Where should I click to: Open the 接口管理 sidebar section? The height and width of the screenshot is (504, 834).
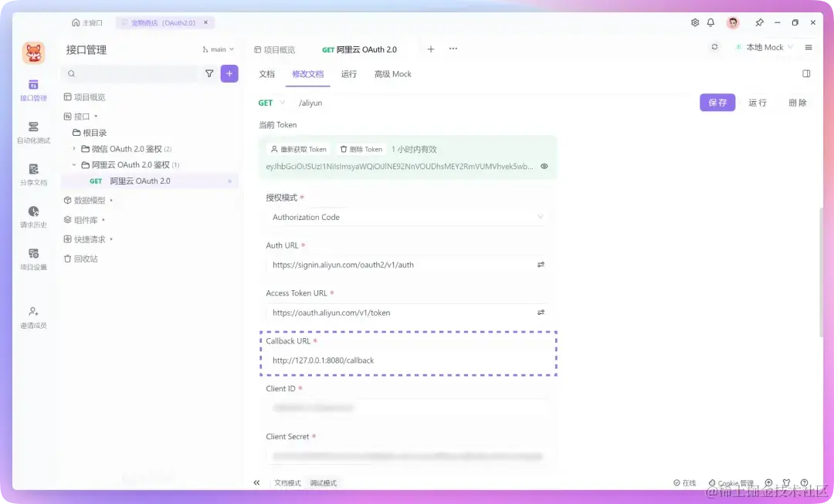pos(33,90)
